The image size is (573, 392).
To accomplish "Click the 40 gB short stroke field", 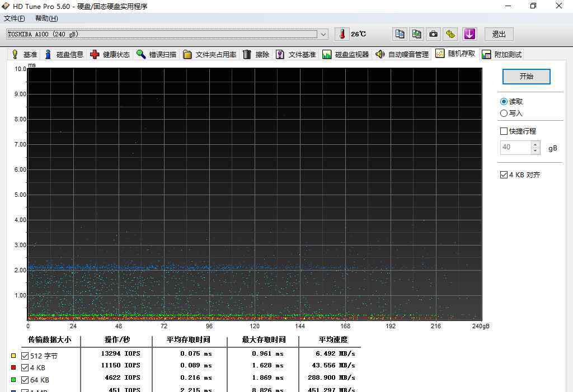I will coord(515,147).
